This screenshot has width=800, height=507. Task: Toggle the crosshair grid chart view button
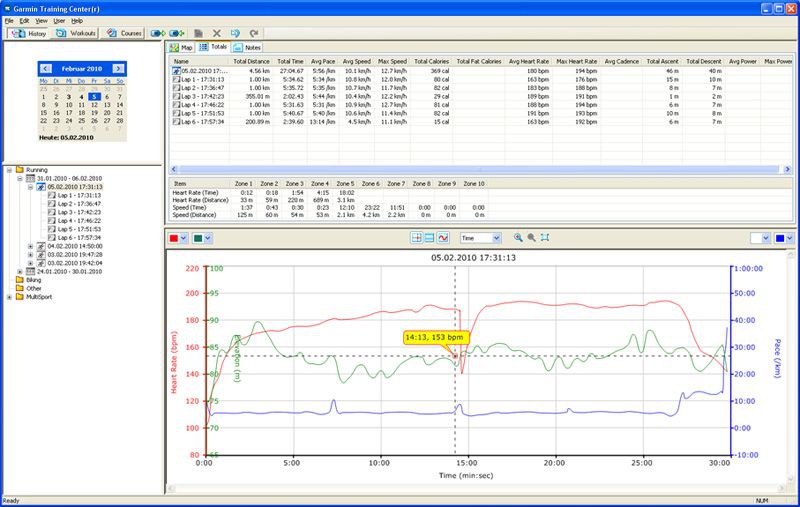point(416,238)
